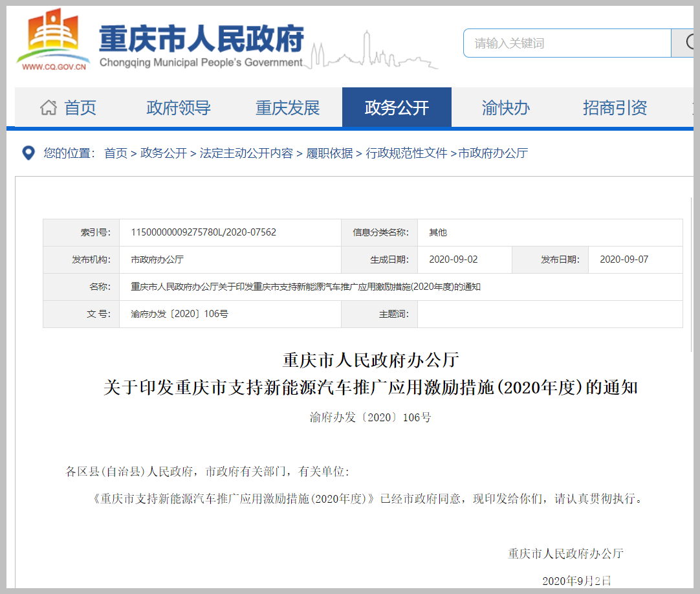
Task: Click the 政务公开 breadcrumb link
Action: (164, 153)
